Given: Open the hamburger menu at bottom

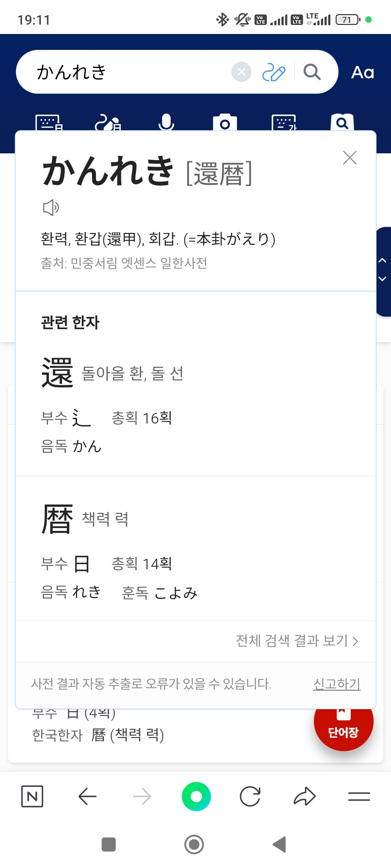Looking at the screenshot, I should 359,796.
